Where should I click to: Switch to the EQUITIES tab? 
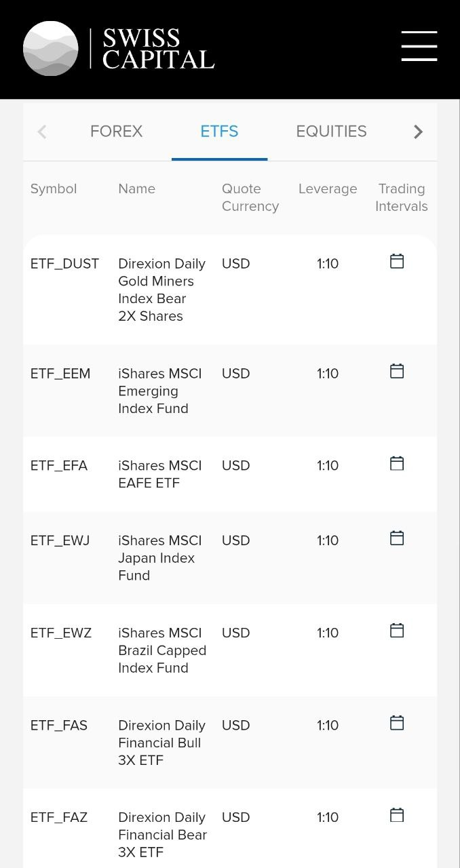tap(331, 132)
